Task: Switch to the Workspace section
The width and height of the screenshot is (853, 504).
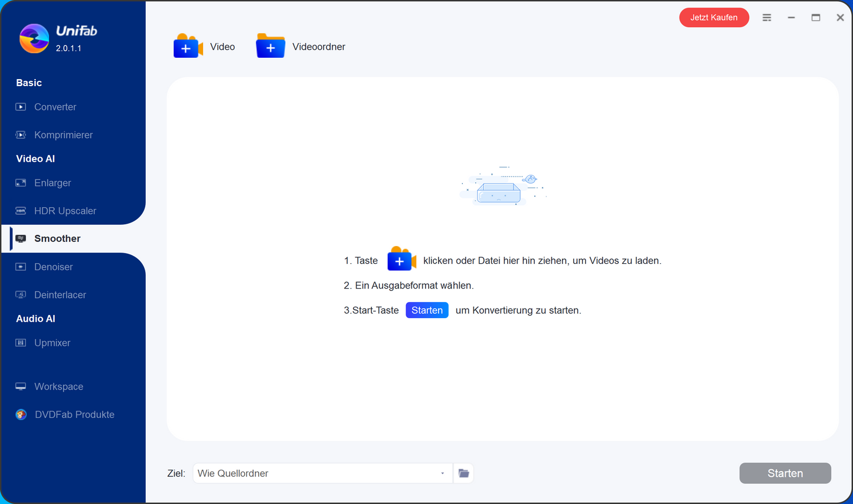Action: click(58, 387)
